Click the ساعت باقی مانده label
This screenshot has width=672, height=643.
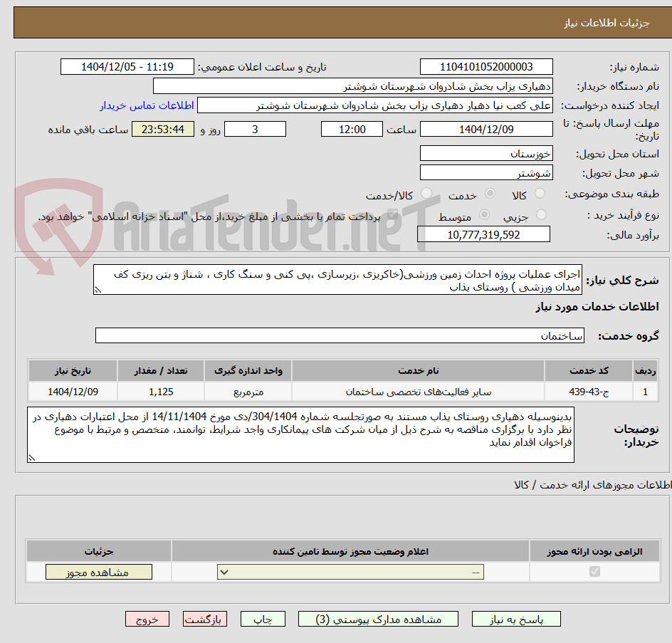[88, 130]
